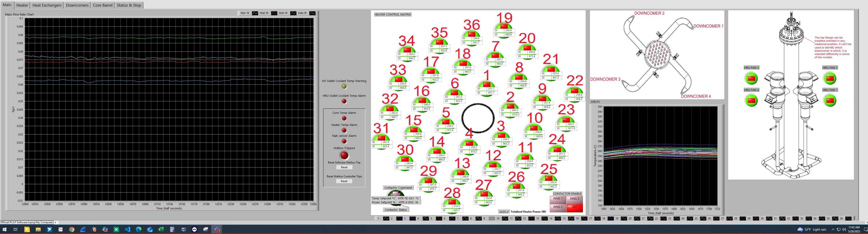Click the heater 1 center indicator
The image size is (868, 234).
tap(486, 84)
